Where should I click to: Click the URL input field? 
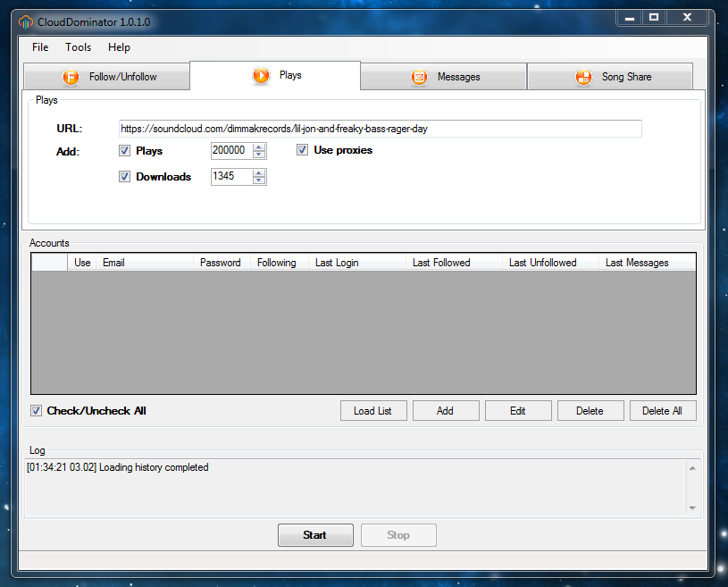click(x=381, y=129)
